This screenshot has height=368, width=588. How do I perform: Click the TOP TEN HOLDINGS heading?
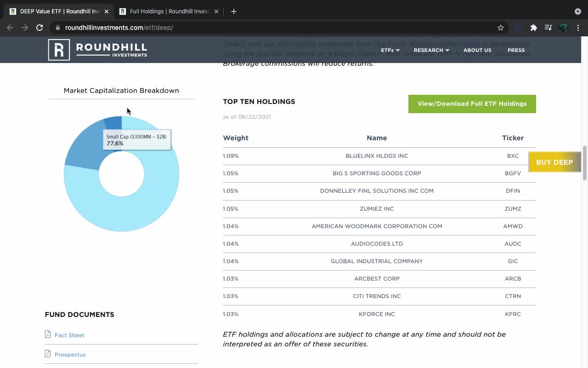[259, 102]
